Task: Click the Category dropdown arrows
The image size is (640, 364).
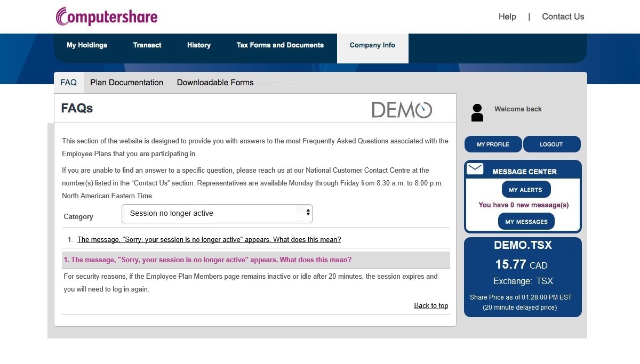Action: click(x=308, y=213)
